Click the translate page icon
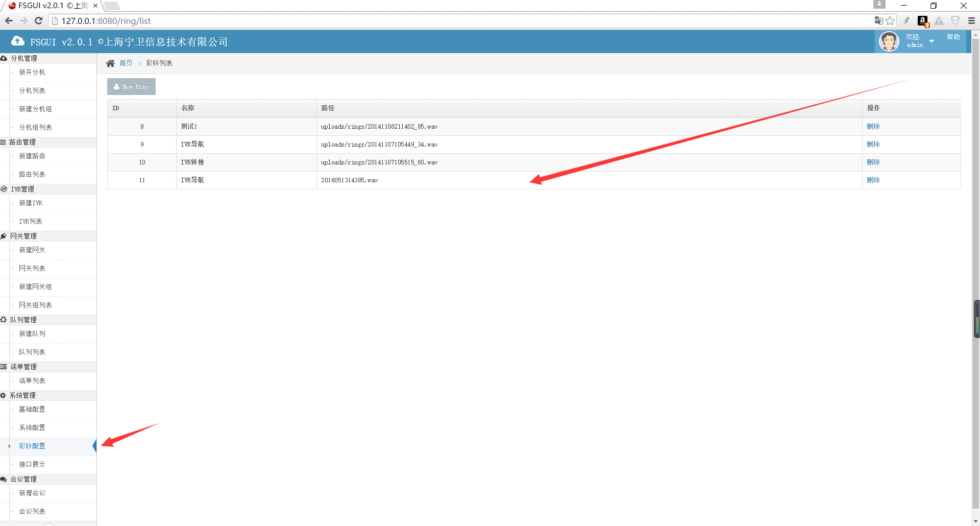Viewport: 980px width, 526px height. [x=878, y=21]
